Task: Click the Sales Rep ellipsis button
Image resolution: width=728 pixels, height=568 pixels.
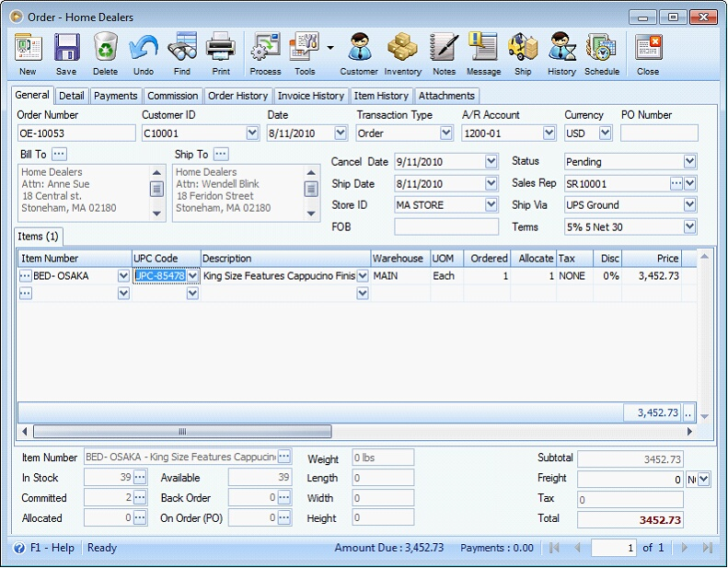Action: (676, 183)
